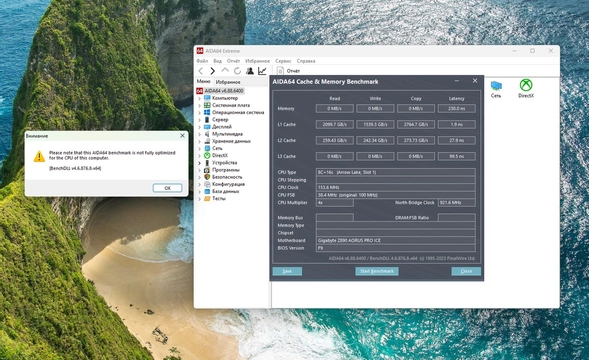Screen dimensions: 589x360
Task: Expand the Тесты tree node
Action: point(199,198)
